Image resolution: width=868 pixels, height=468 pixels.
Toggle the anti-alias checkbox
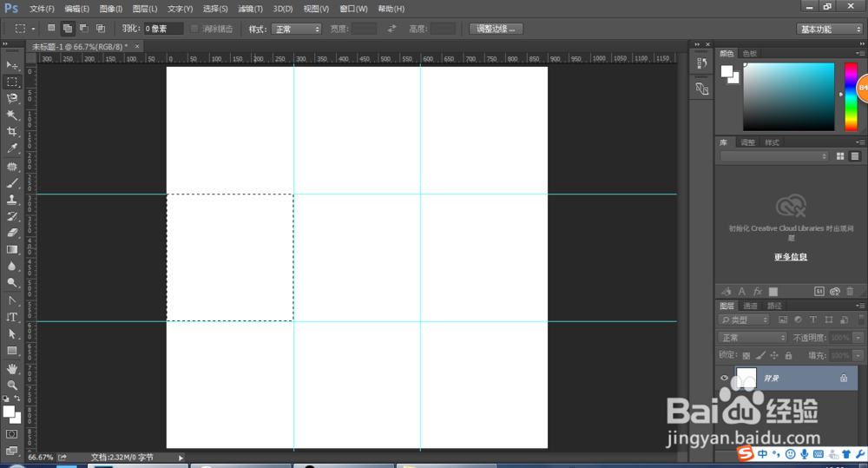(x=194, y=29)
